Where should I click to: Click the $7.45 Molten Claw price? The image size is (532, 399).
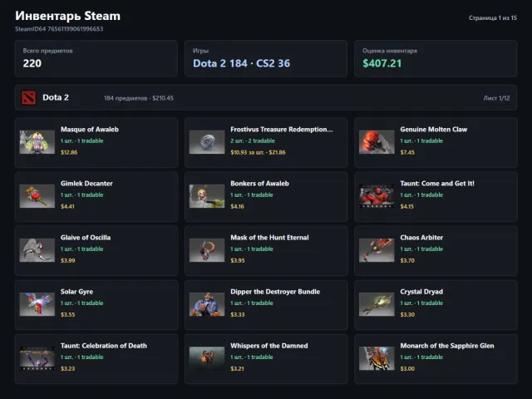coord(407,152)
